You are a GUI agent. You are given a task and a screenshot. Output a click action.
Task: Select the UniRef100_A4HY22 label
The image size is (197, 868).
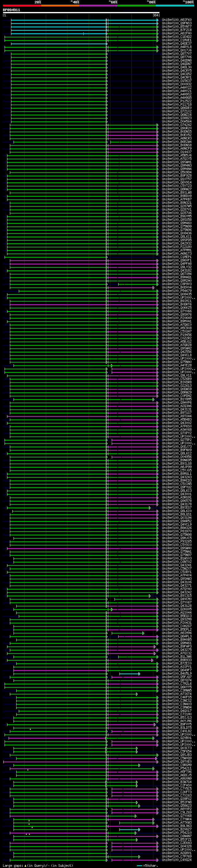coord(177,88)
